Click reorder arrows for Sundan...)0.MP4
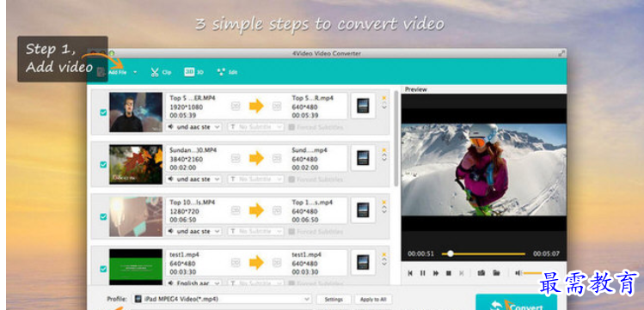 pyautogui.click(x=384, y=158)
